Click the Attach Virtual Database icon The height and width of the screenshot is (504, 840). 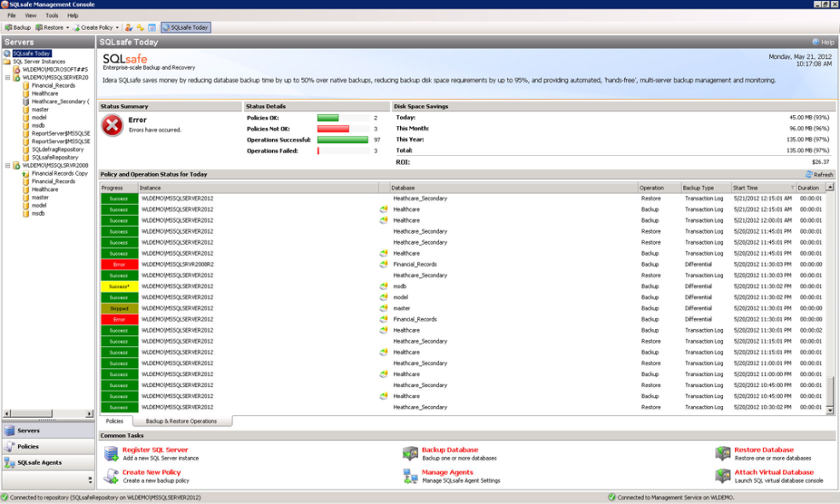723,476
